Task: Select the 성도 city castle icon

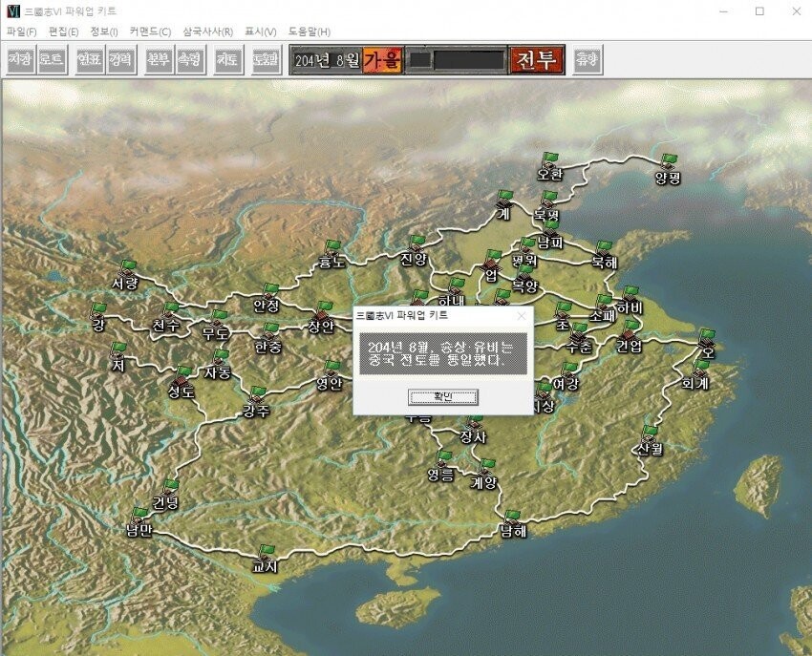Action: click(x=182, y=376)
